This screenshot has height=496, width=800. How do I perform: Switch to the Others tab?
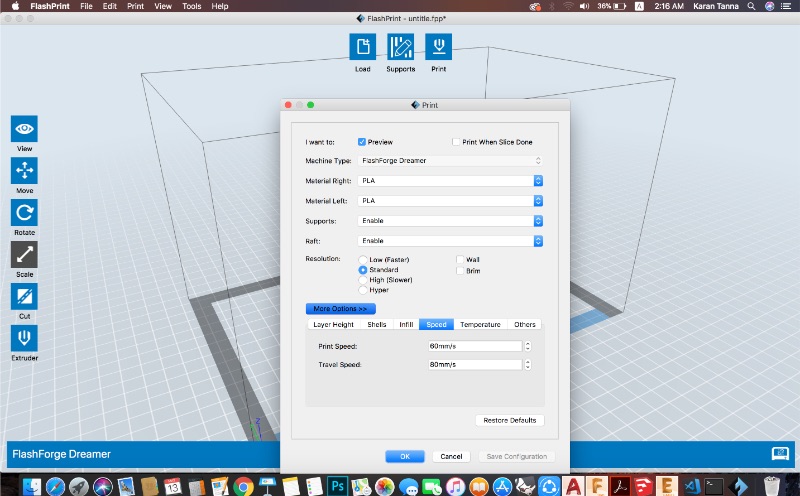[x=524, y=325]
